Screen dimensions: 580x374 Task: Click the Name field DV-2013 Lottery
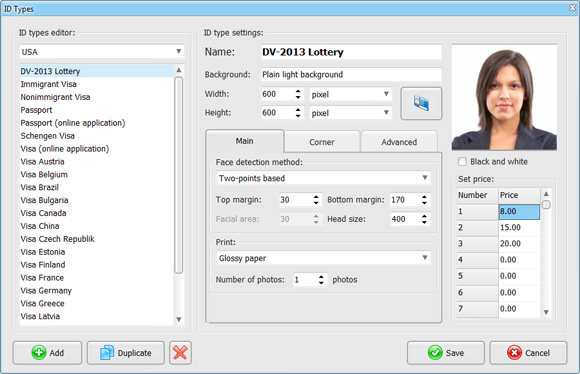click(x=351, y=52)
